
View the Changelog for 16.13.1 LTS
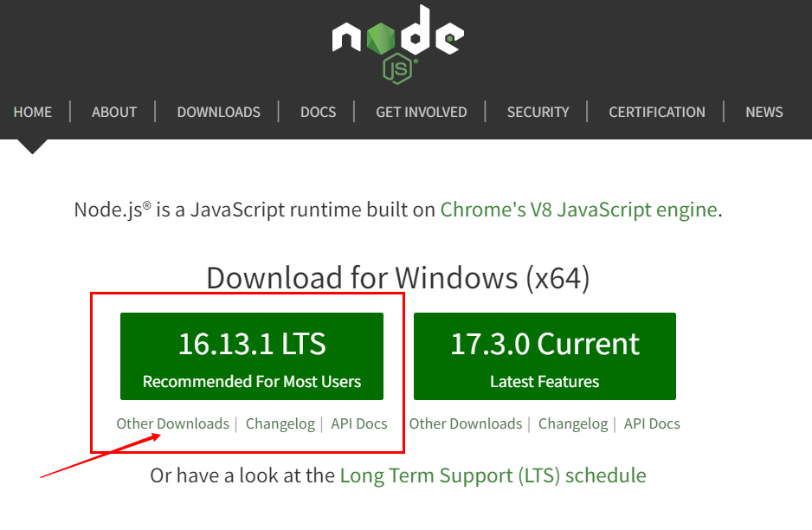tap(280, 423)
